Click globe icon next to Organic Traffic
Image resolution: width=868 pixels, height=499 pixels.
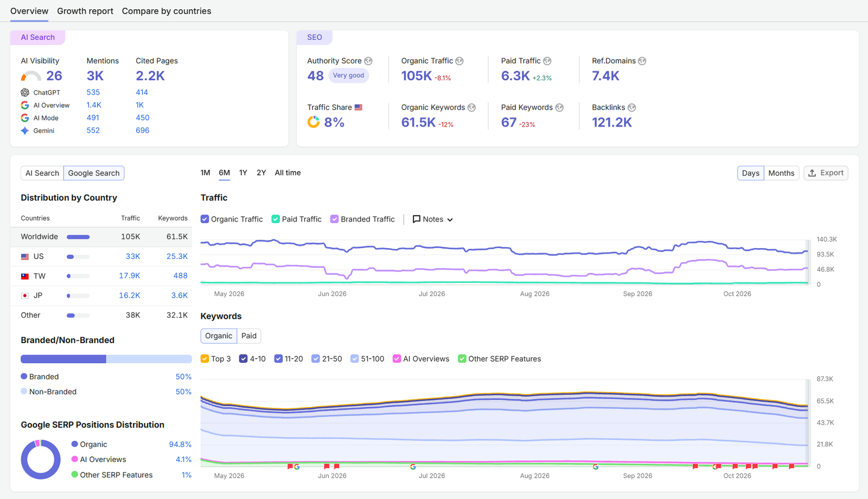[459, 61]
